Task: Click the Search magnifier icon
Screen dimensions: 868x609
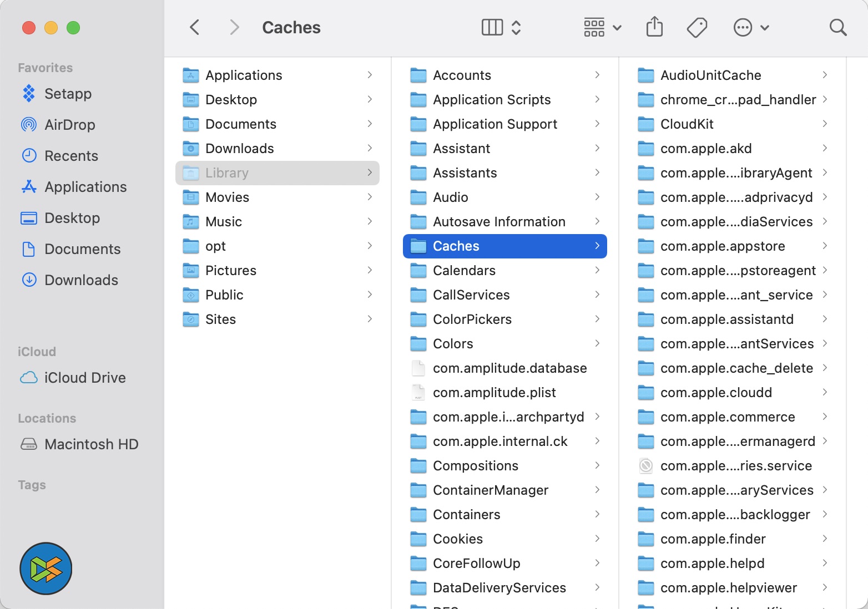Action: pos(837,27)
